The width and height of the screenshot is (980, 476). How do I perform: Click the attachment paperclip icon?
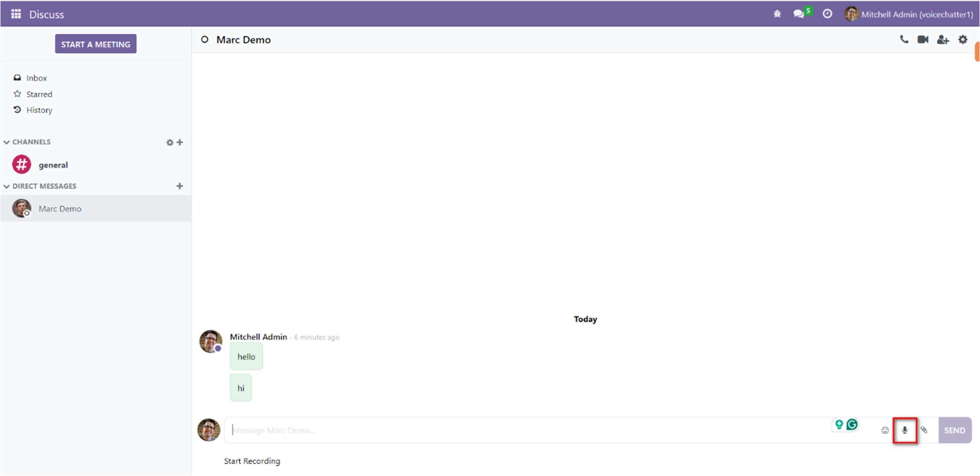[924, 430]
